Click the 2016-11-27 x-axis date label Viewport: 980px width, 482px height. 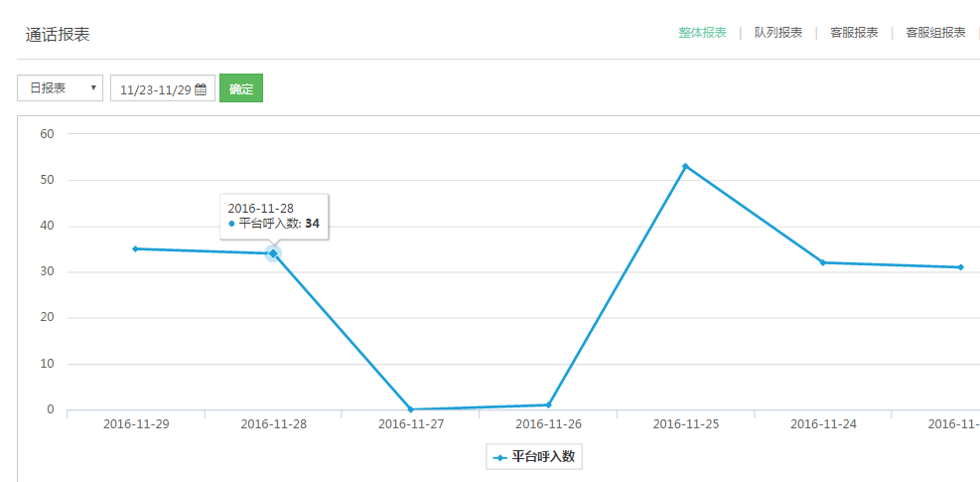click(410, 423)
